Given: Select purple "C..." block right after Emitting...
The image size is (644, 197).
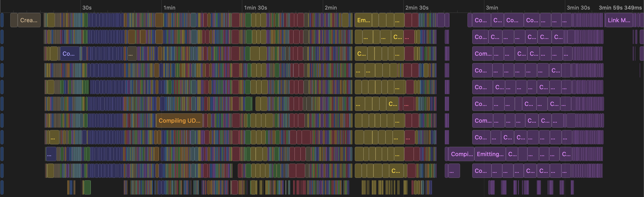Looking at the screenshot, I should click(512, 154).
